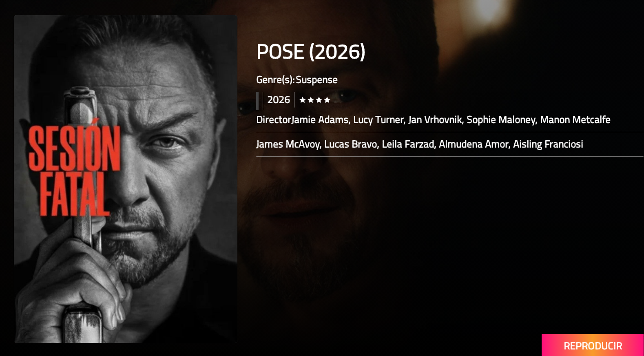The width and height of the screenshot is (644, 356).
Task: Open the Sesión Fatal movie poster
Action: 126,179
